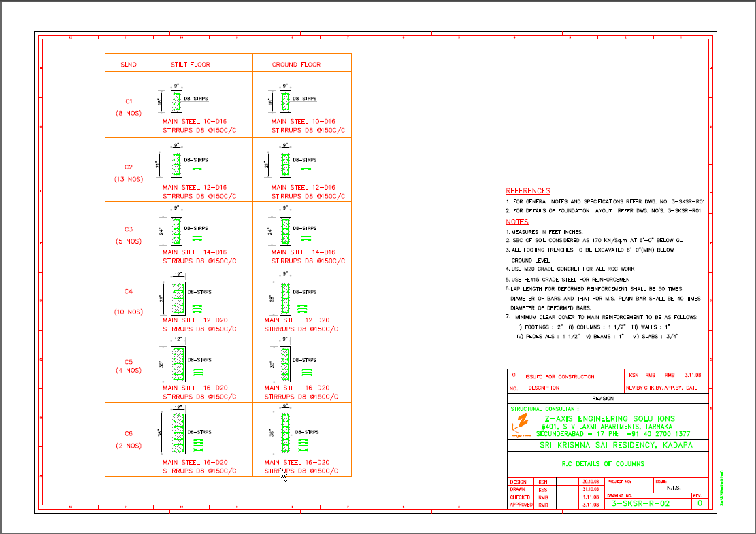Click the C1 stilt floor column section drawing
The height and width of the screenshot is (534, 756).
(x=176, y=101)
